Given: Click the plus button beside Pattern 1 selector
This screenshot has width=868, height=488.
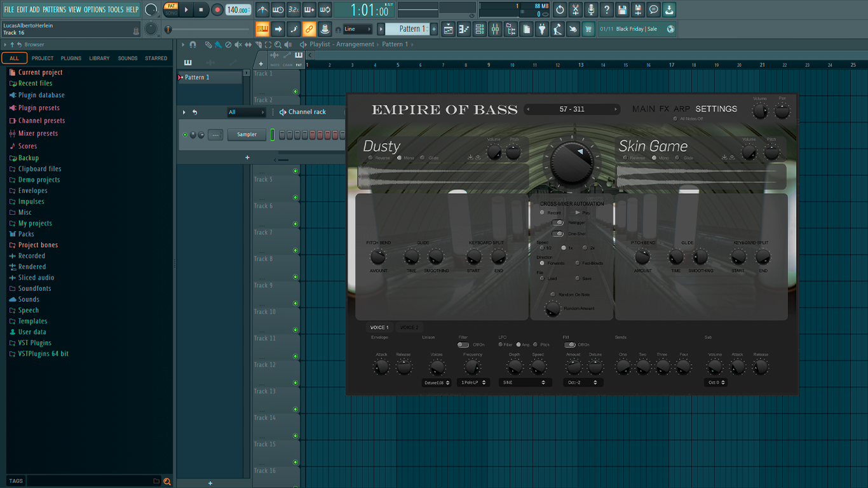Looking at the screenshot, I should click(x=434, y=29).
